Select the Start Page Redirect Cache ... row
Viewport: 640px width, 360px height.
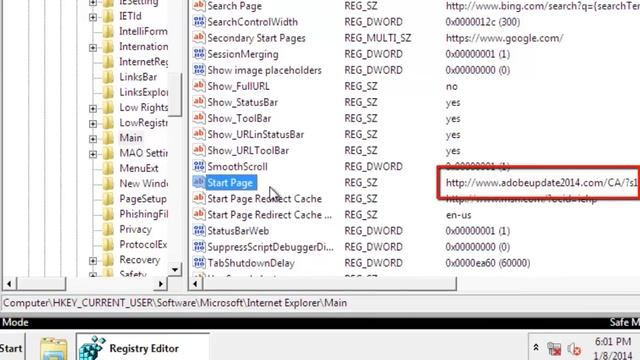tap(269, 215)
